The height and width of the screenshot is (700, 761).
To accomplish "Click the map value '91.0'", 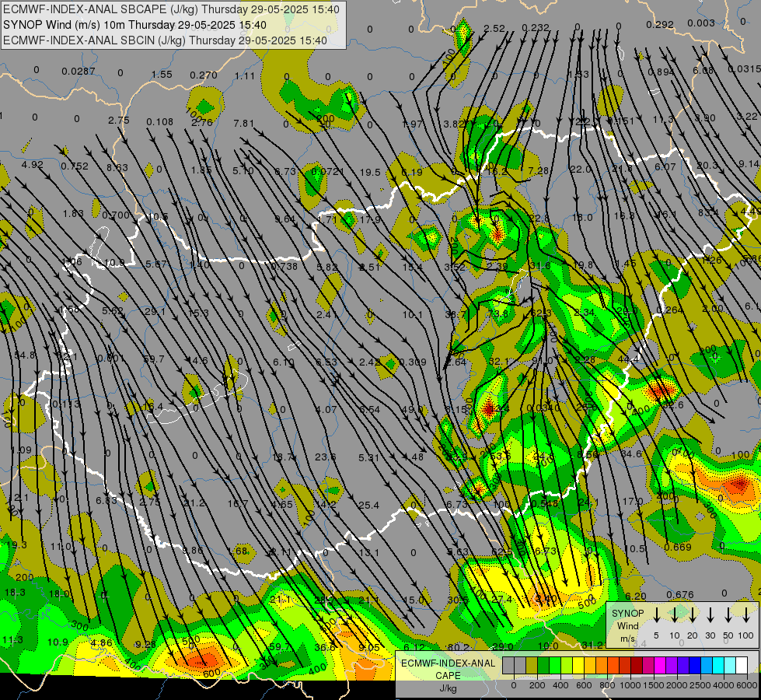I will (x=542, y=361).
